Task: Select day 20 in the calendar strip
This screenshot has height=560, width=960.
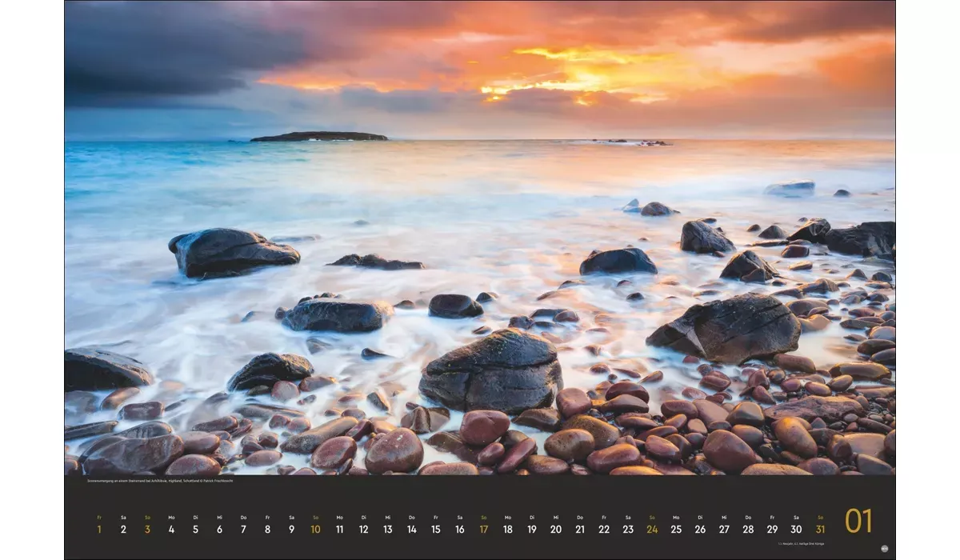Action: click(x=555, y=525)
